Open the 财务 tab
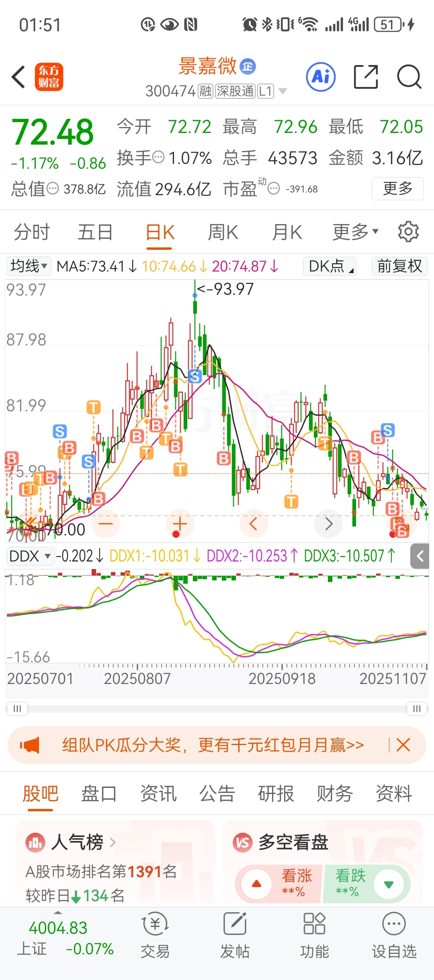434x980 pixels. 335,794
